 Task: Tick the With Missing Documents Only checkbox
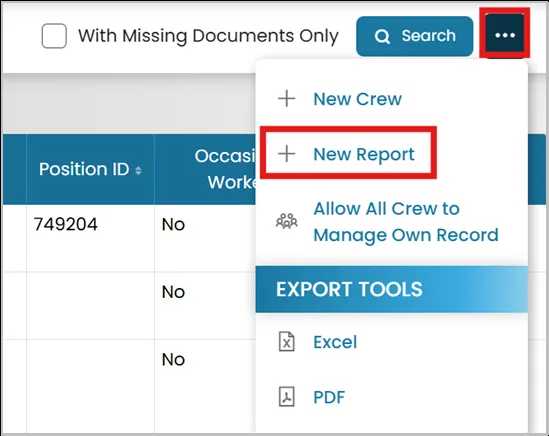coord(54,36)
